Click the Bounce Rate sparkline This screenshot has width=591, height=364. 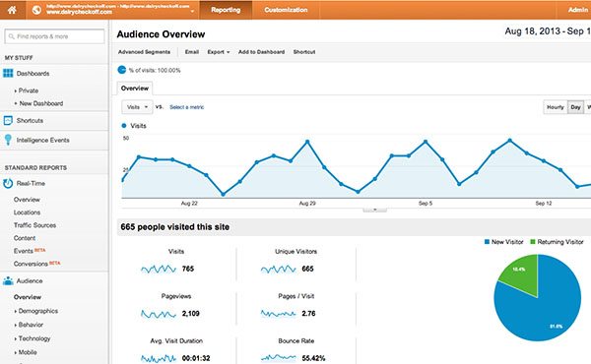click(278, 357)
